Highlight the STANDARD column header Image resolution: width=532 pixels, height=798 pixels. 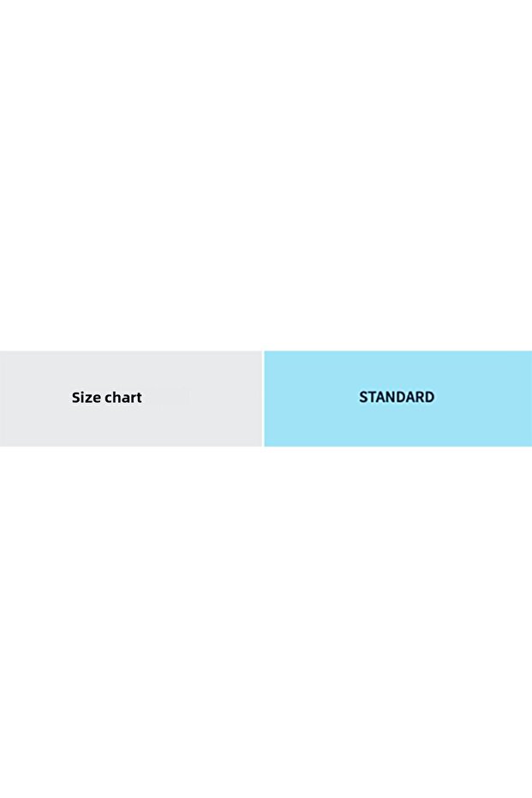click(397, 398)
